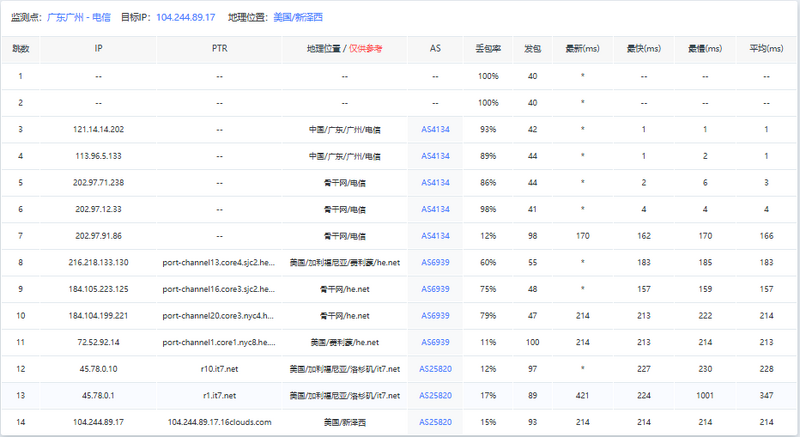This screenshot has width=800, height=437.
Task: Click PTR r1.it7.net
Action: 219,395
